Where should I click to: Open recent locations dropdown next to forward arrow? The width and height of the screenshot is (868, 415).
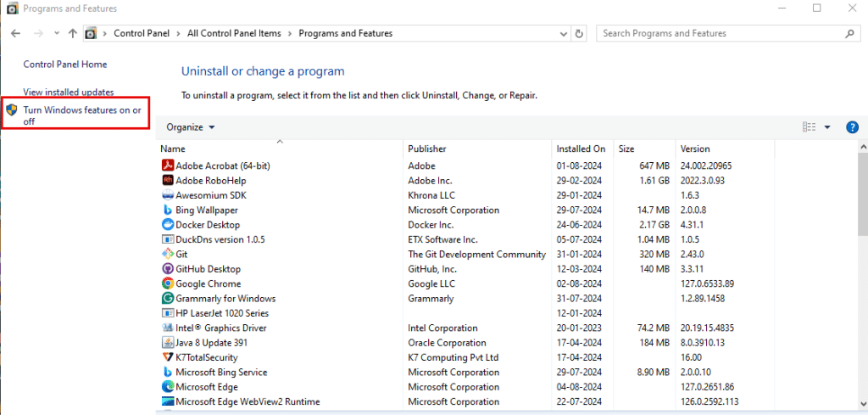pyautogui.click(x=56, y=34)
